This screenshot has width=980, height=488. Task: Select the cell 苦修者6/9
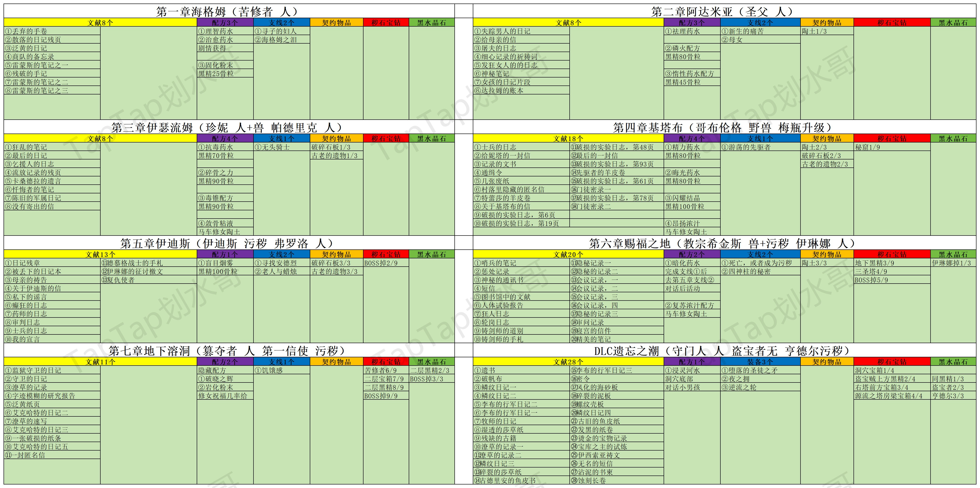coord(386,370)
